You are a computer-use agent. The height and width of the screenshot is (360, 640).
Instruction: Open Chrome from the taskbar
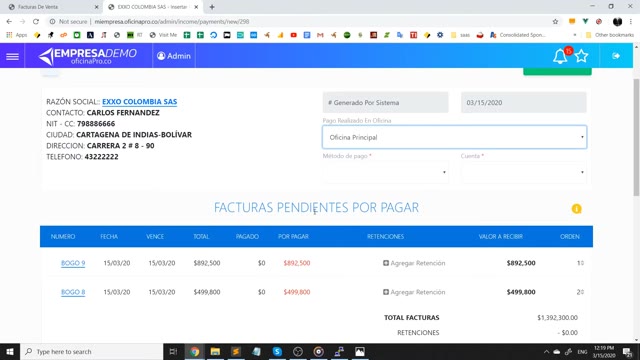point(195,351)
